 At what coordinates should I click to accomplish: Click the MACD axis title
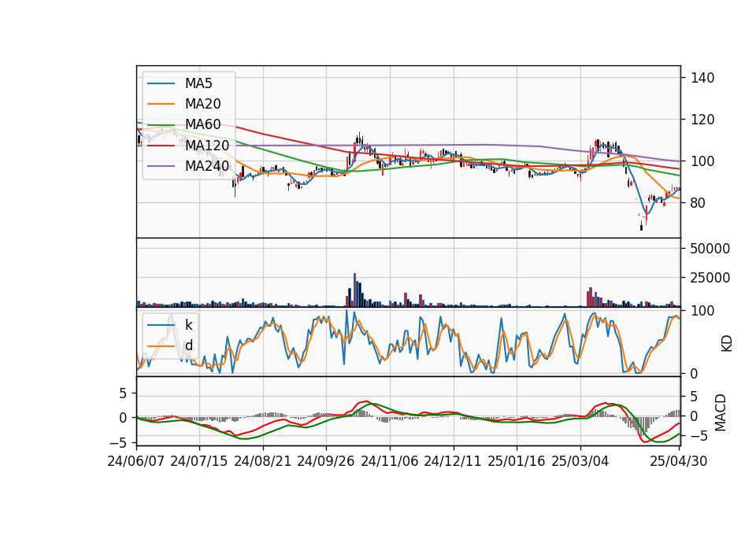[721, 412]
